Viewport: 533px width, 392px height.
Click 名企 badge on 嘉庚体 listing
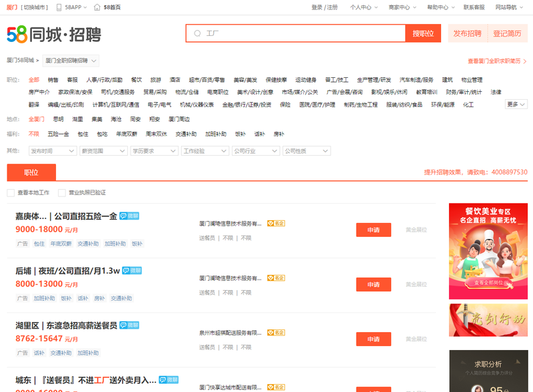pos(276,223)
